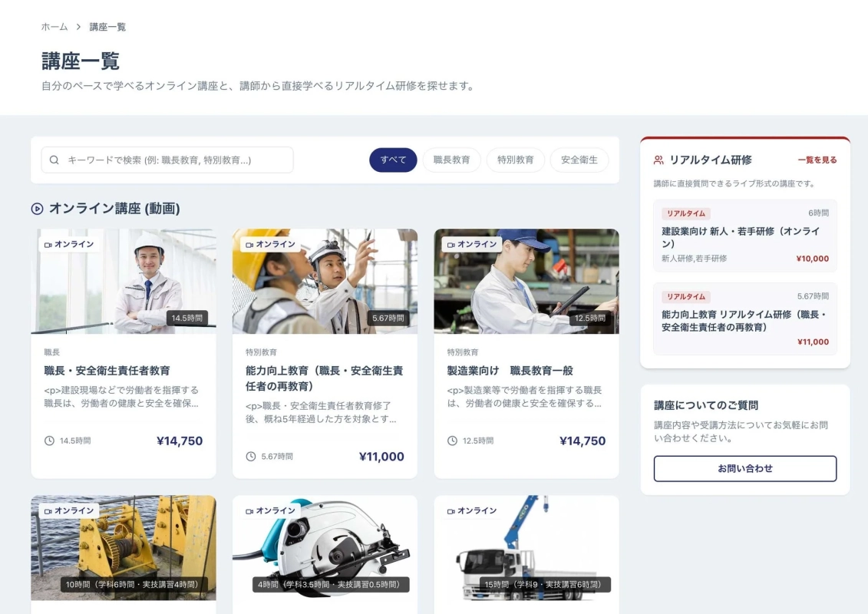Image resolution: width=868 pixels, height=614 pixels.
Task: Open the crane truck course thumbnail
Action: click(x=526, y=547)
